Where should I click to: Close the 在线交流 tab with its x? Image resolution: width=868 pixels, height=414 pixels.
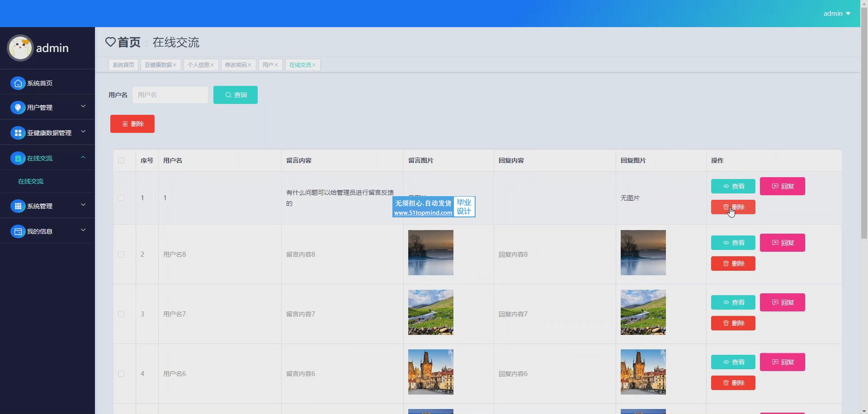(314, 65)
